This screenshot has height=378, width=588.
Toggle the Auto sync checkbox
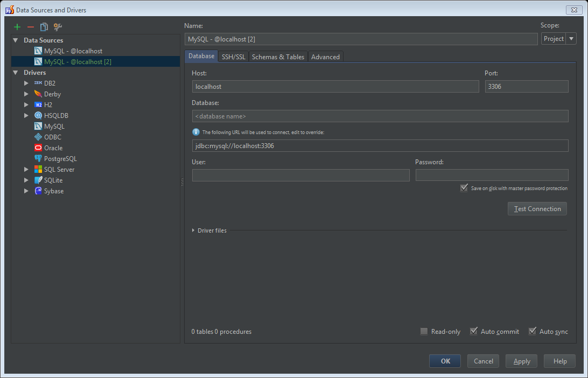pyautogui.click(x=533, y=331)
